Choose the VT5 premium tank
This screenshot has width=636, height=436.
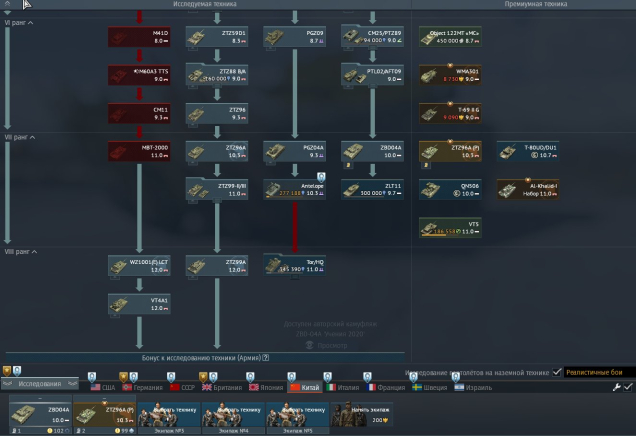450,227
